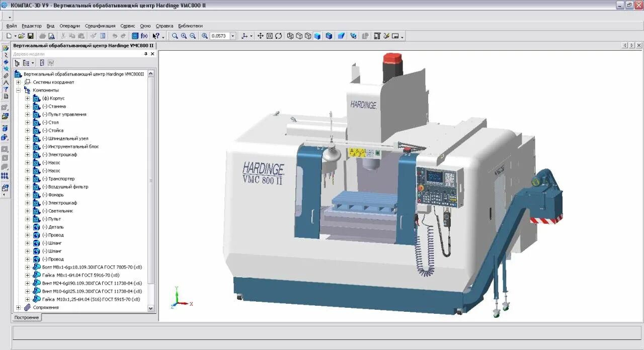Screen dimensions: 644x350
Task: Click the document tabs previous arrow
Action: [625, 45]
